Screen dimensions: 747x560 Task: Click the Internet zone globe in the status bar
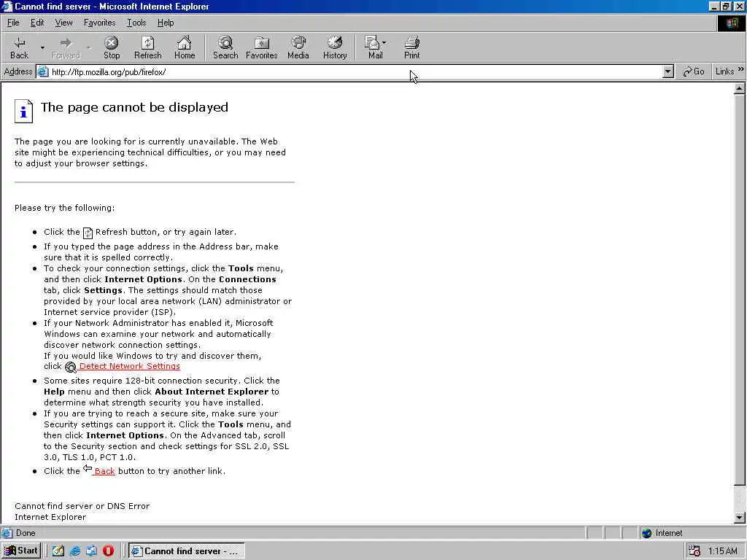pos(646,533)
